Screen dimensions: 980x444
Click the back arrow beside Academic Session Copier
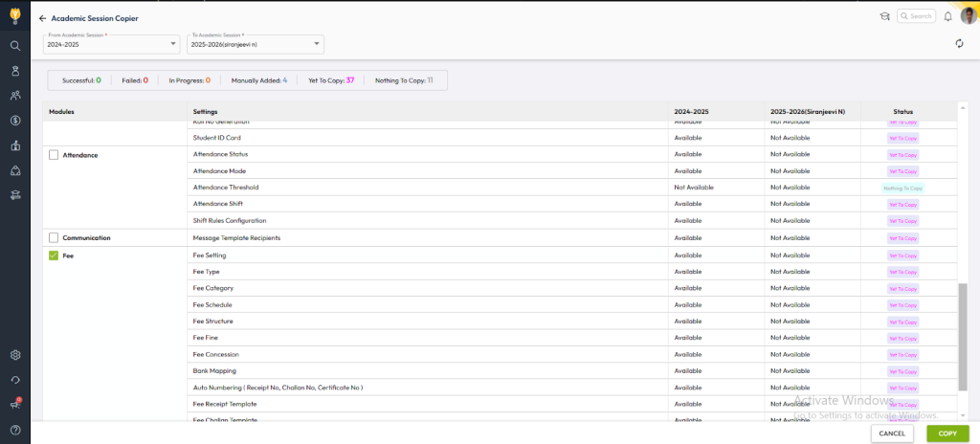(x=42, y=18)
